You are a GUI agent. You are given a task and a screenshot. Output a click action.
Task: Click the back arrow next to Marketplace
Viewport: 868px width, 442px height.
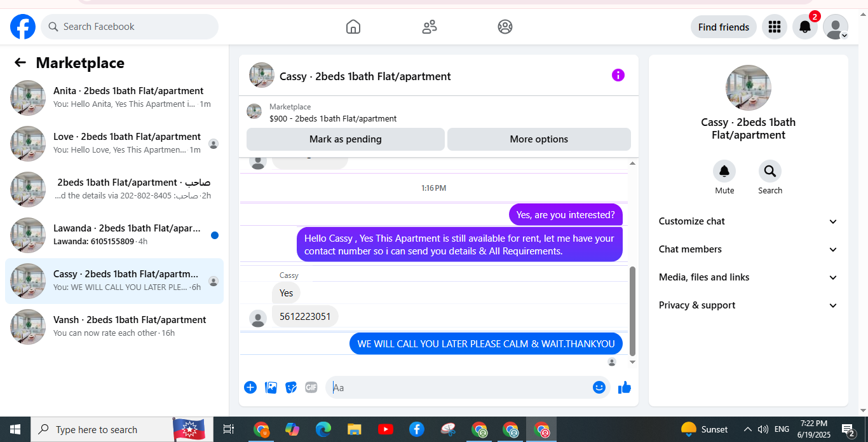20,62
